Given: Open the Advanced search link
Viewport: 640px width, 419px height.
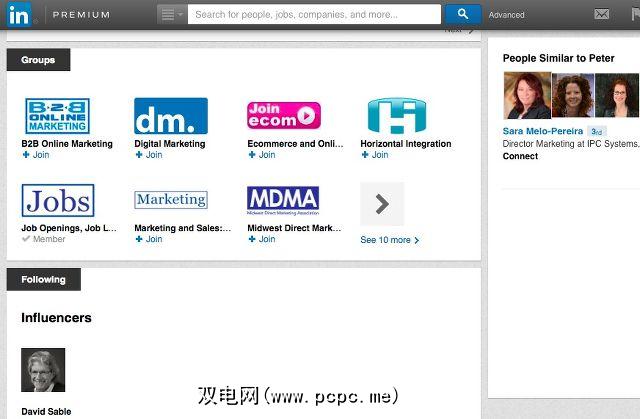Looking at the screenshot, I should click(507, 15).
